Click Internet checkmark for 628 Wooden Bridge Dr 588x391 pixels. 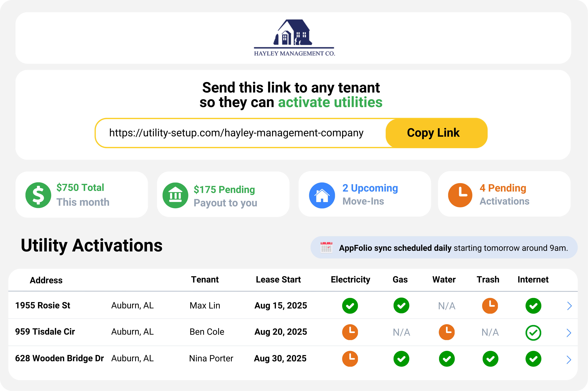click(533, 359)
